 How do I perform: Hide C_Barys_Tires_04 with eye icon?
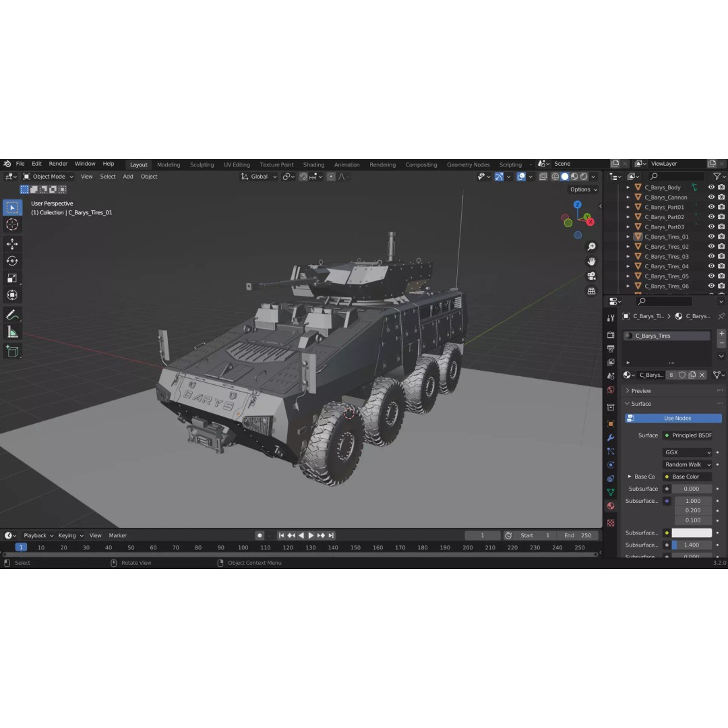coord(711,266)
